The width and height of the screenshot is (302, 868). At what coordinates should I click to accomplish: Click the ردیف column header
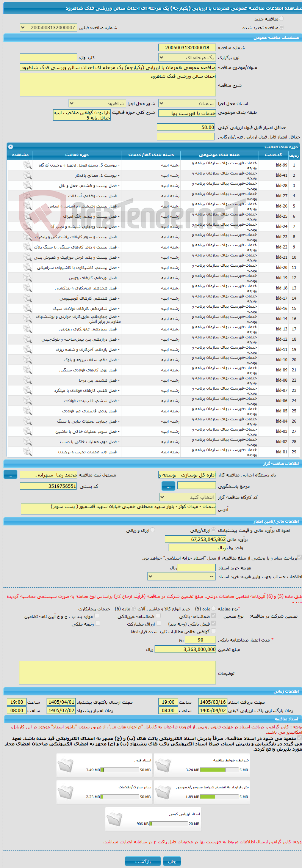pyautogui.click(x=294, y=155)
